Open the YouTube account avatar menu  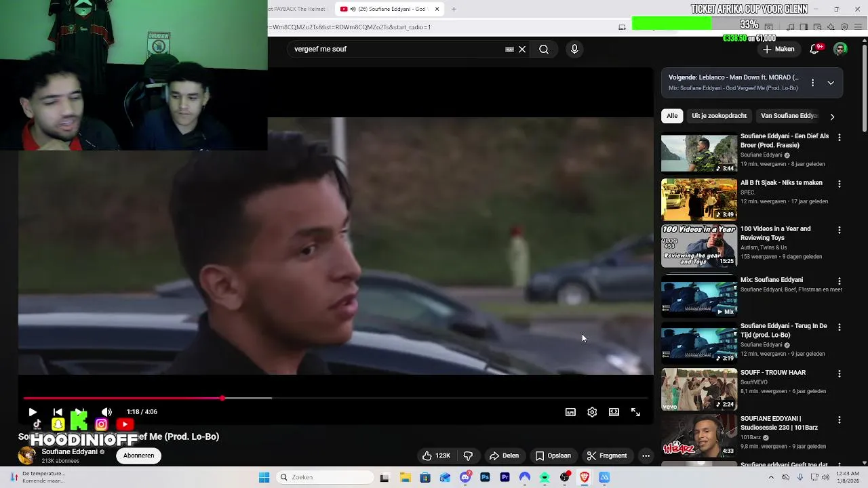tap(840, 49)
